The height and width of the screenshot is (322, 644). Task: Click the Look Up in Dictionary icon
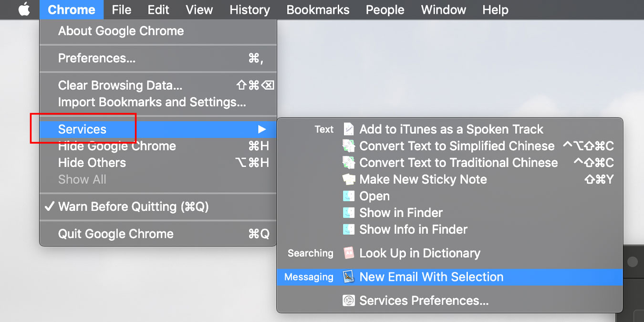(349, 253)
